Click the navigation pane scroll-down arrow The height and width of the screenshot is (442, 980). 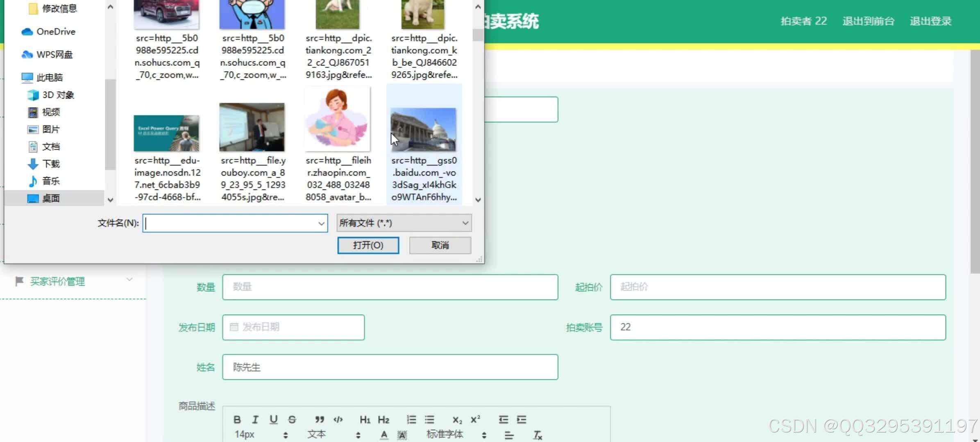pyautogui.click(x=110, y=200)
